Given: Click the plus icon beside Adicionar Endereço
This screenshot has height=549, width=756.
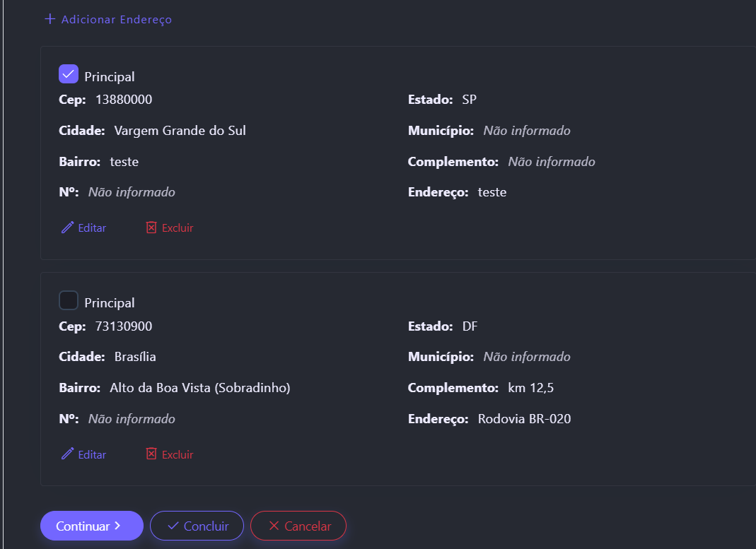Looking at the screenshot, I should (x=50, y=19).
